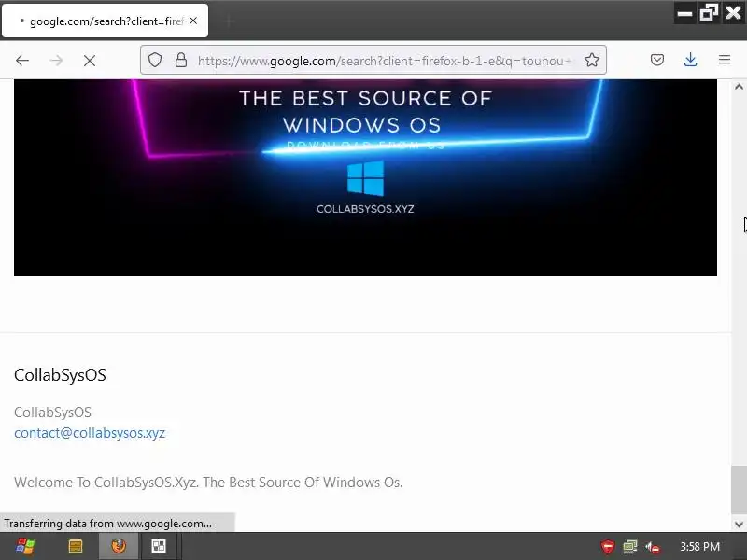
Task: Stop loading the page
Action: click(x=90, y=61)
